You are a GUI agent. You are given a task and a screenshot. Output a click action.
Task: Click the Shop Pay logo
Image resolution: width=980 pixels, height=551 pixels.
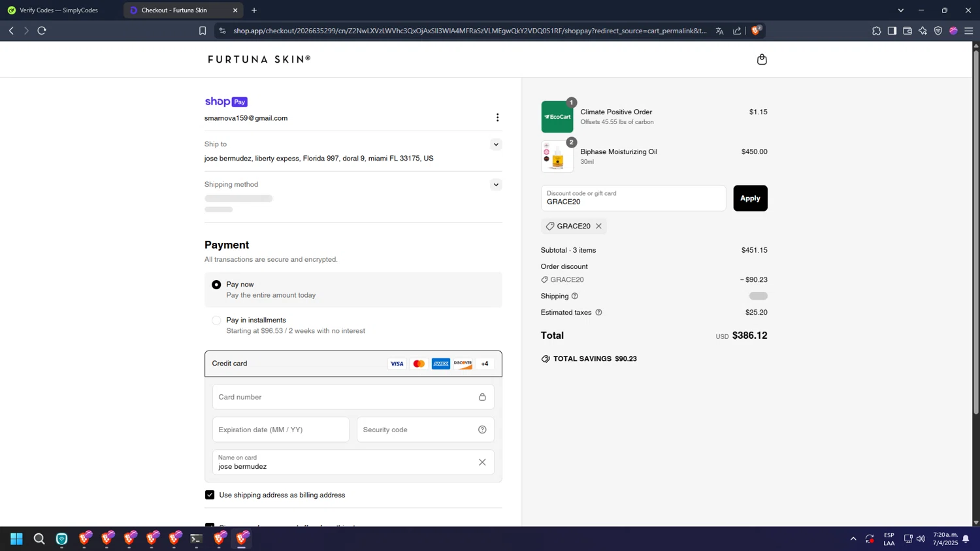coord(226,102)
